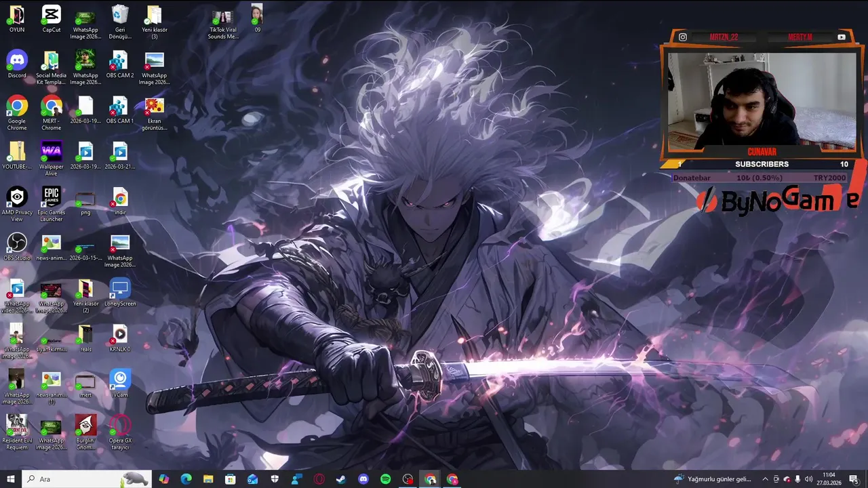Open Spotify from the taskbar

(x=386, y=479)
